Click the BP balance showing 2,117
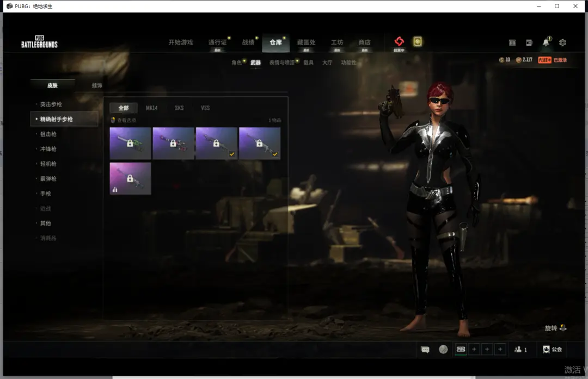The width and height of the screenshot is (588, 379). [x=524, y=60]
